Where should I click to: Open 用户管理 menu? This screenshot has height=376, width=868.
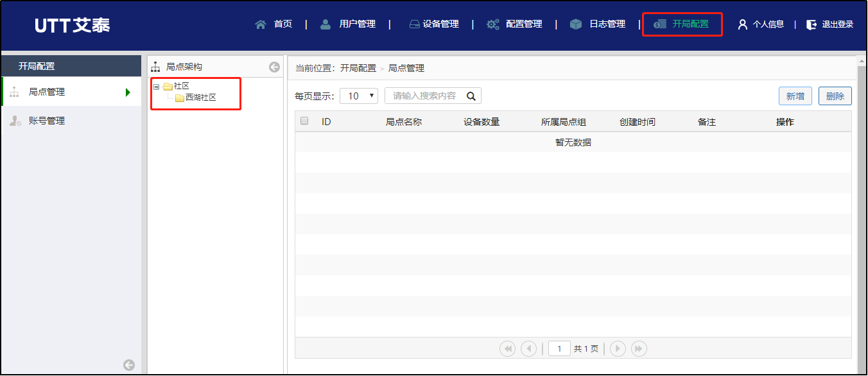point(358,24)
